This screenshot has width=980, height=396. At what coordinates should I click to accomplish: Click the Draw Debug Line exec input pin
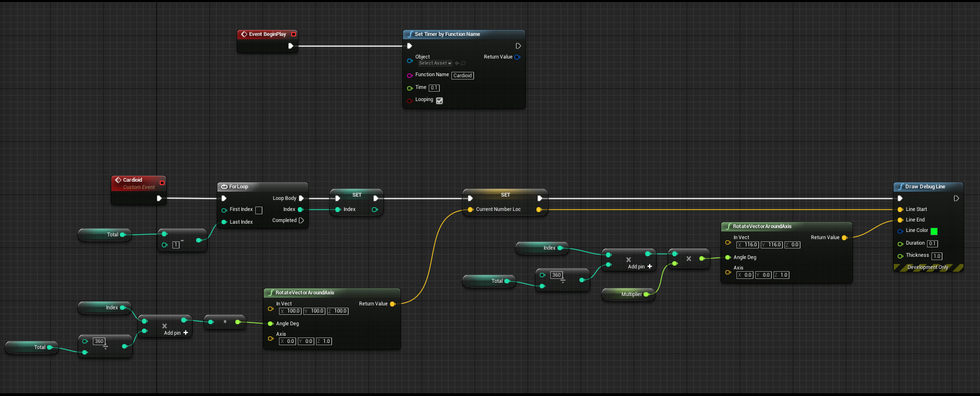pos(900,198)
